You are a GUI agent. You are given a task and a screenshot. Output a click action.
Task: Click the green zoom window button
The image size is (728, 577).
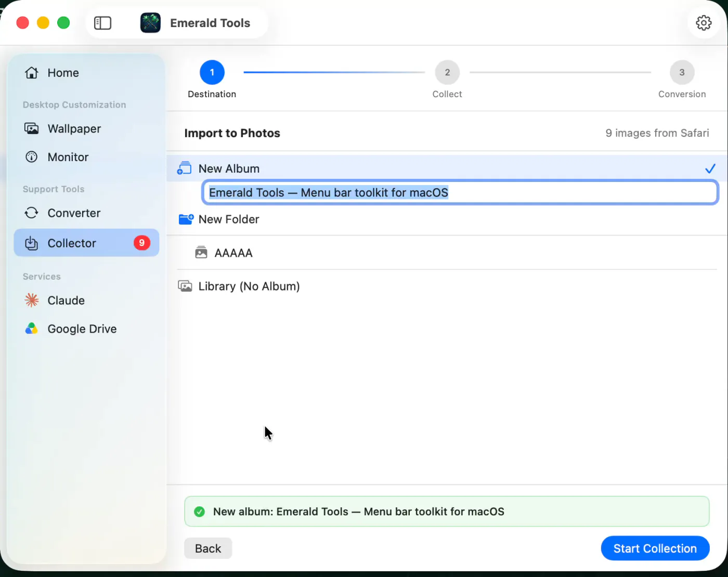click(63, 23)
